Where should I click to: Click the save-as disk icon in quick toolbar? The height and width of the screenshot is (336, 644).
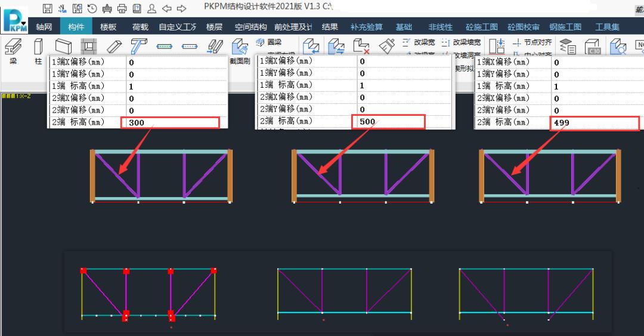click(x=77, y=8)
